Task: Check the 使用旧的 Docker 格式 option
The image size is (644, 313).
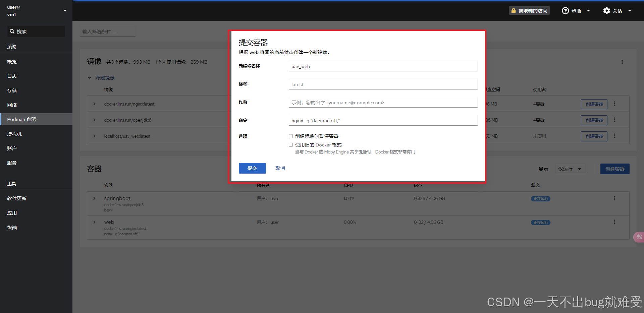Action: pyautogui.click(x=291, y=144)
